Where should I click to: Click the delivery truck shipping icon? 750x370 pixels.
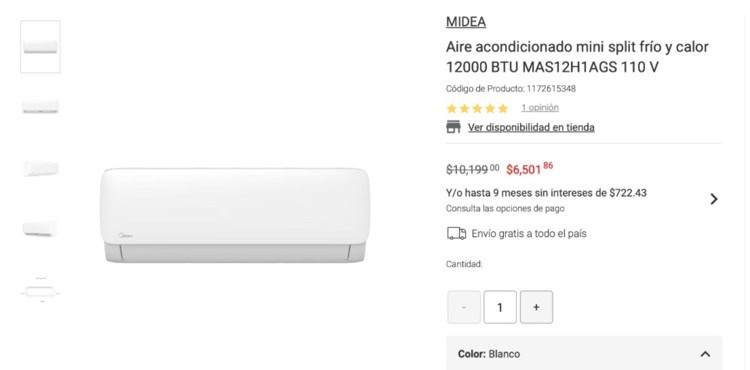click(456, 233)
